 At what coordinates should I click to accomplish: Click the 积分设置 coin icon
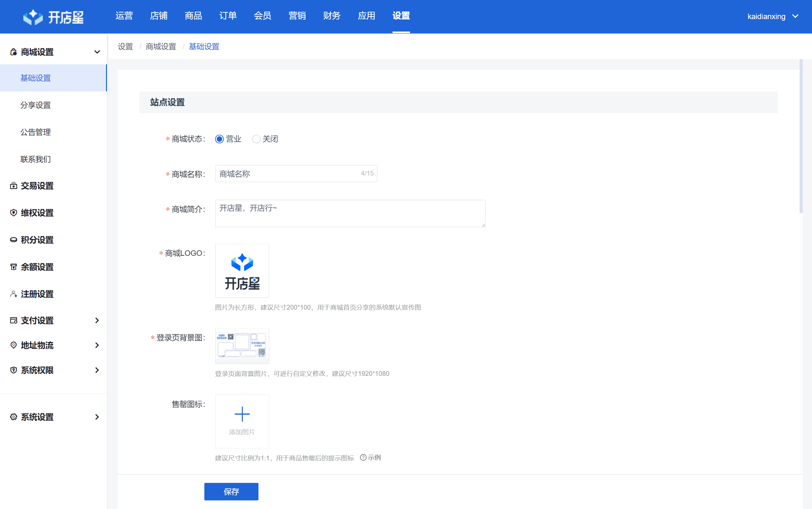tap(13, 240)
